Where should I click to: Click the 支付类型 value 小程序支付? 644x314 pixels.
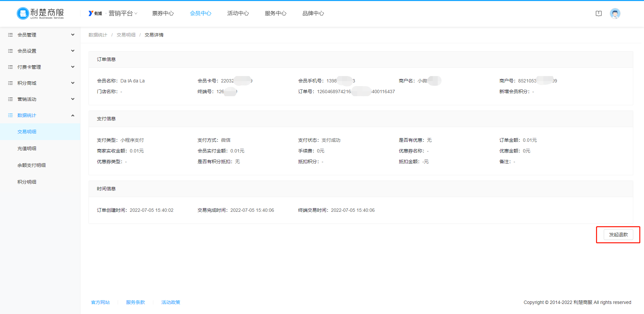132,140
